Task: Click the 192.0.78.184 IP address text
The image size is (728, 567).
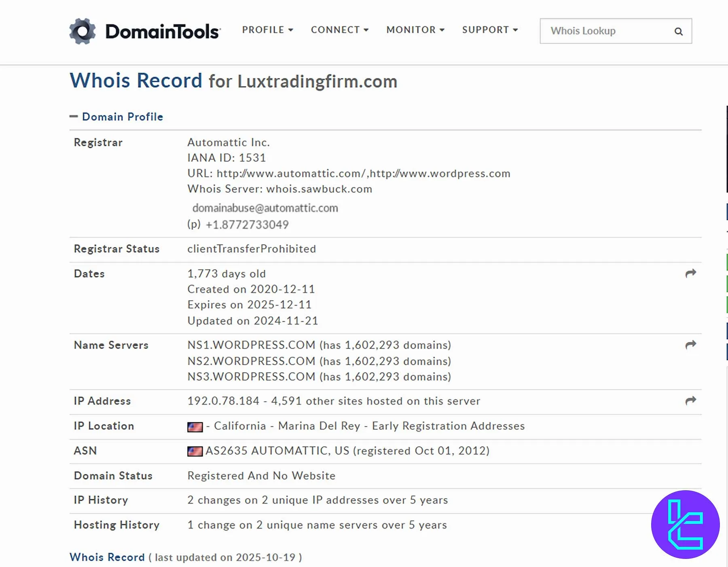Action: pyautogui.click(x=223, y=401)
